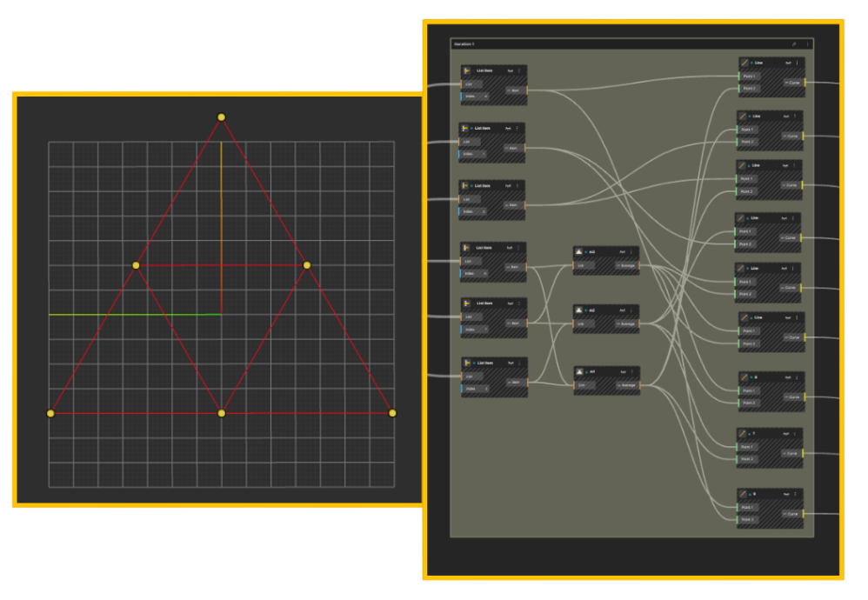The width and height of the screenshot is (868, 600).
Task: Click the topmost List Item node's icon
Action: 466,70
